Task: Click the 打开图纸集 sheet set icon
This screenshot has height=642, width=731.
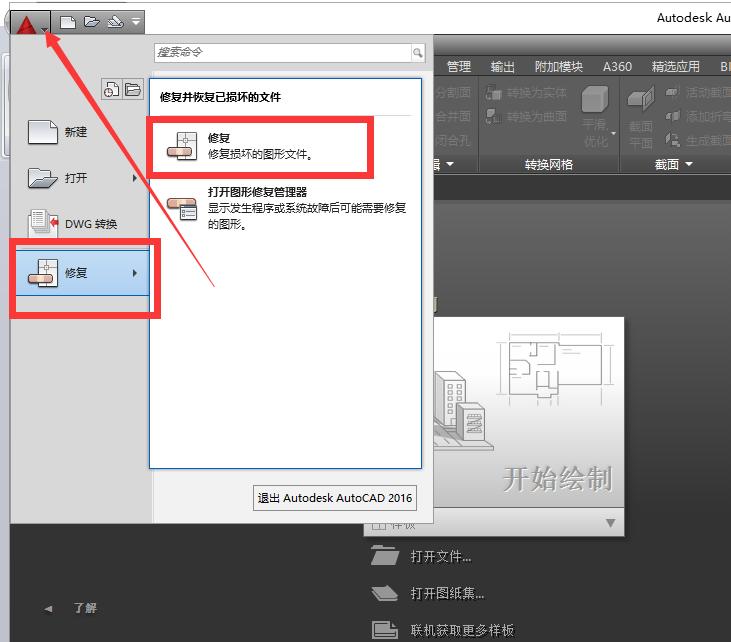Action: pyautogui.click(x=385, y=593)
